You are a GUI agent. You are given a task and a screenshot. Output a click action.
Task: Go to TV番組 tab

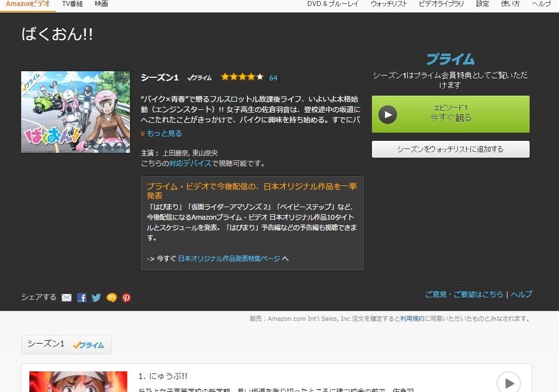72,4
